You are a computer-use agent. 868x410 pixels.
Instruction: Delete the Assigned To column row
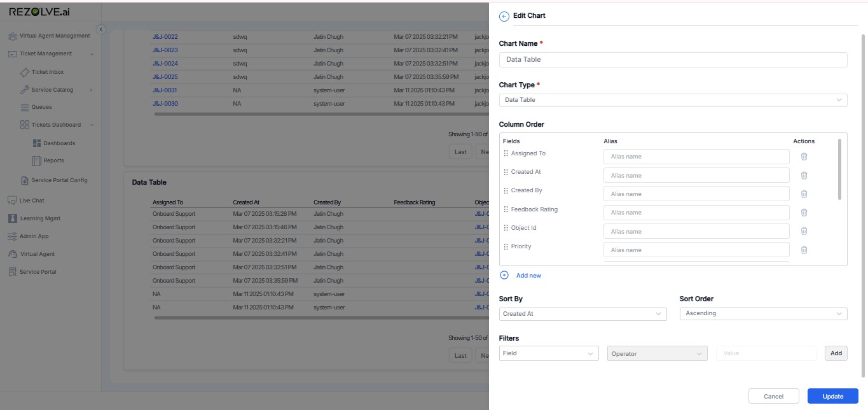804,156
